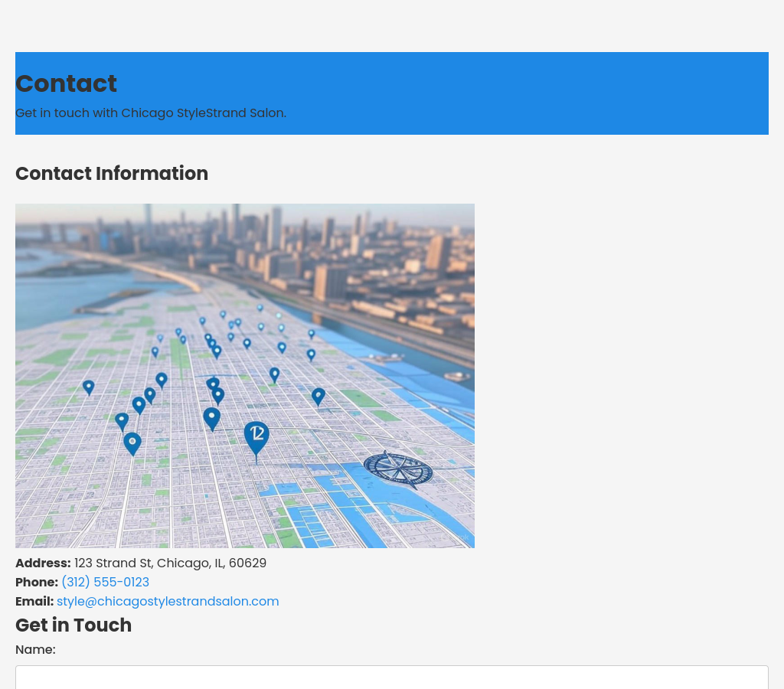Click the 'Get in touch with Chicago StyleStrand Salon' subtitle
This screenshot has height=689, width=784.
[151, 113]
